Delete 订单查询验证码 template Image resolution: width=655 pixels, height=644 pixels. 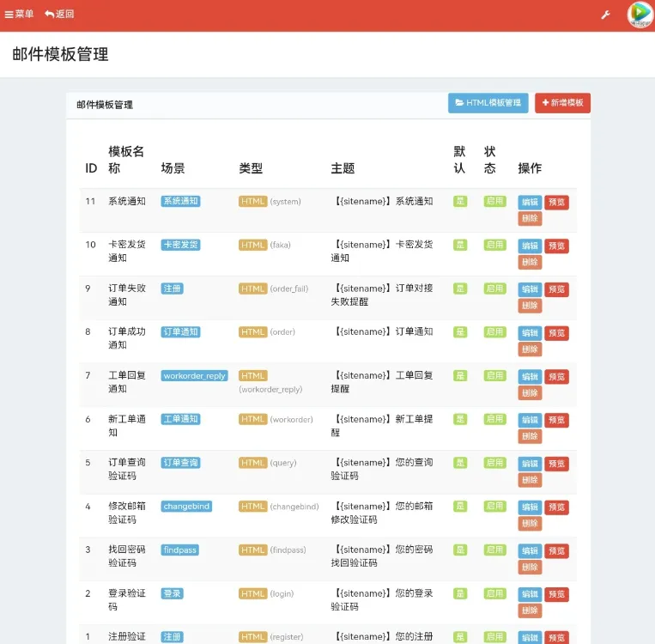click(530, 480)
